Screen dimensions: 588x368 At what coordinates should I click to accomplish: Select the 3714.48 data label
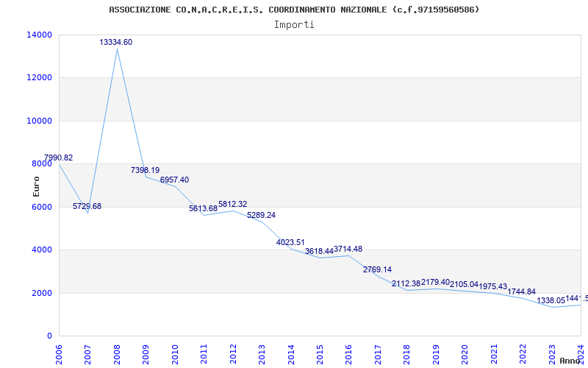pos(348,249)
